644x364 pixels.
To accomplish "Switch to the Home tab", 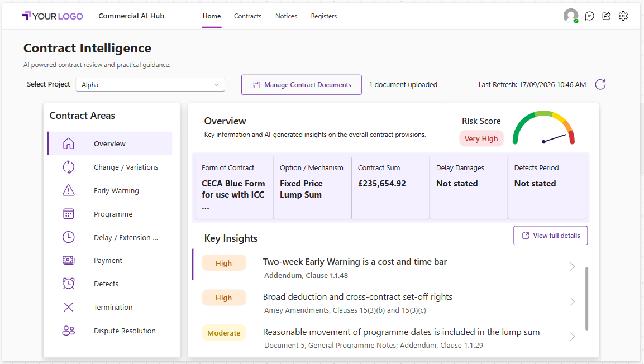I will pyautogui.click(x=212, y=16).
